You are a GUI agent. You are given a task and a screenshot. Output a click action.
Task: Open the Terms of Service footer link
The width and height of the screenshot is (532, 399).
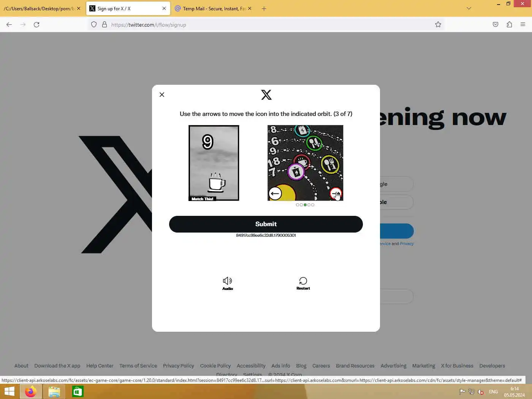pyautogui.click(x=138, y=366)
